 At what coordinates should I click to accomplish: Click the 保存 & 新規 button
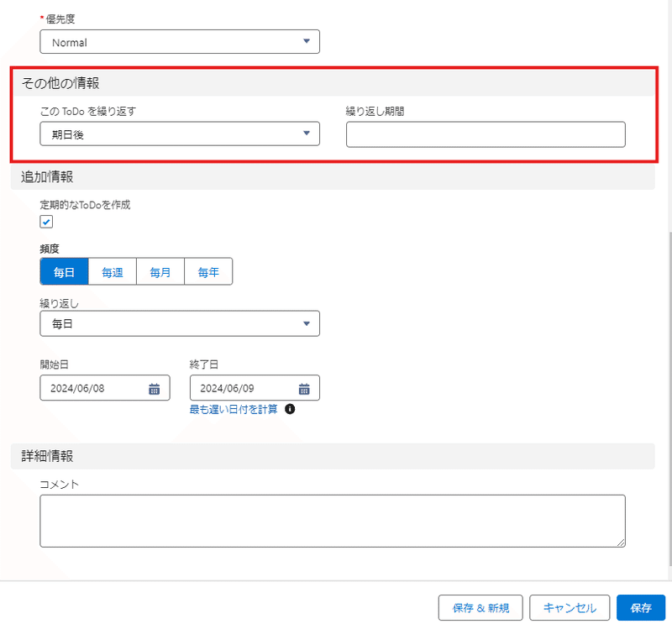click(480, 608)
